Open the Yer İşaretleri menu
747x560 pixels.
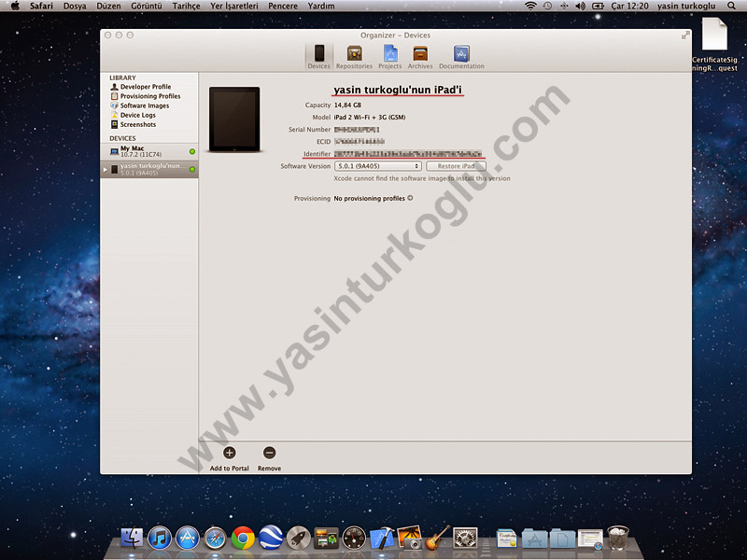point(234,6)
